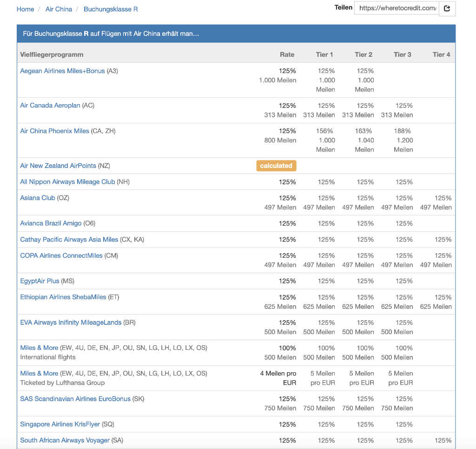Click EVA Airways rate 500 Meilen
The image size is (476, 449).
pyautogui.click(x=280, y=332)
